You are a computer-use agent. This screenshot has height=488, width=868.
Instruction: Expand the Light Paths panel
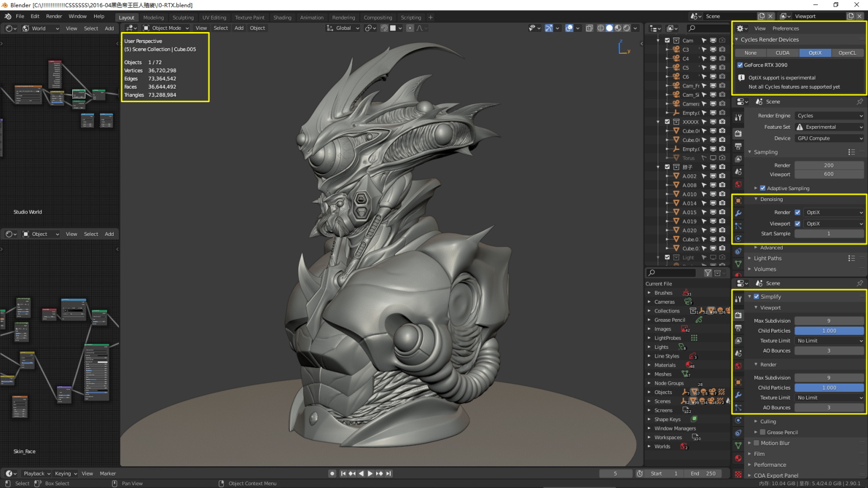(x=767, y=258)
